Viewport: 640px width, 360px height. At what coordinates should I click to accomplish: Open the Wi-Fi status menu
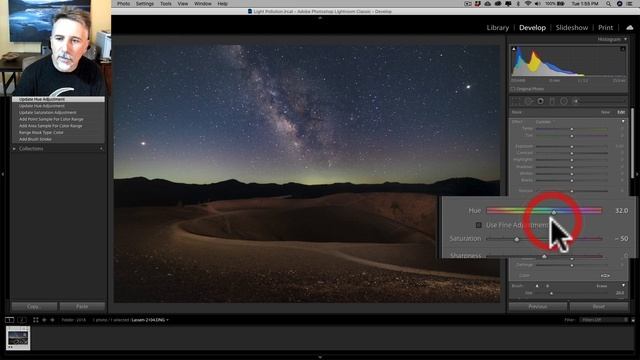(528, 4)
